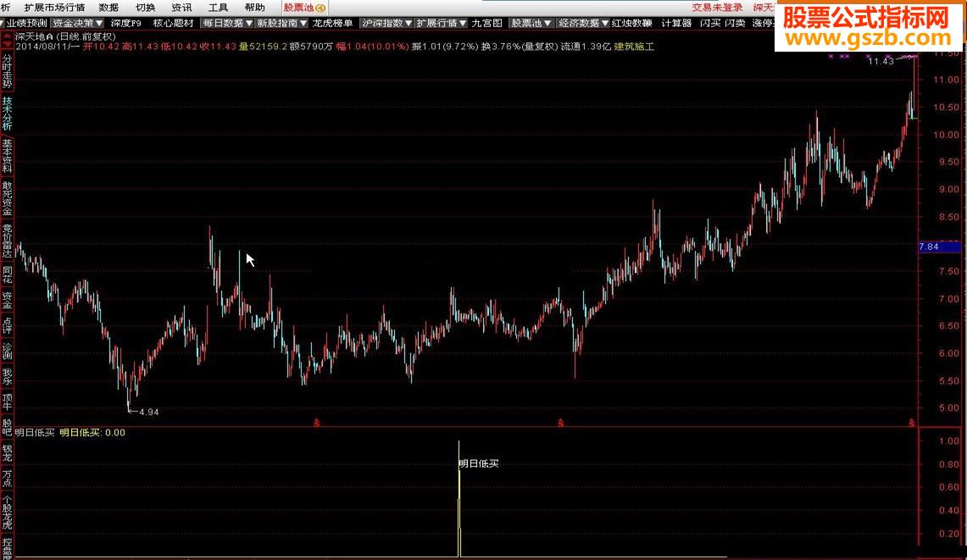Screen dimensions: 967x560
Task: Open the 计算器 tool
Action: [676, 23]
